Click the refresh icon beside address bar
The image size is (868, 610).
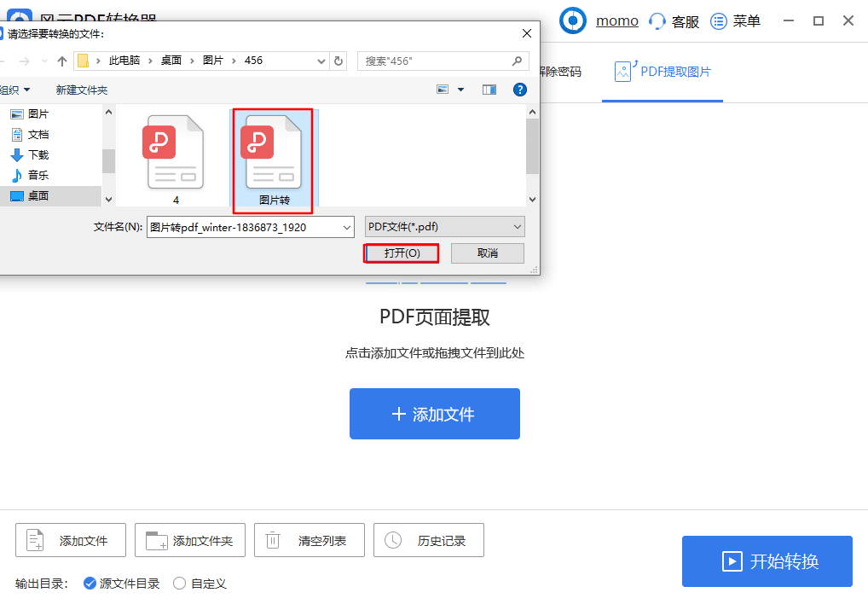338,61
